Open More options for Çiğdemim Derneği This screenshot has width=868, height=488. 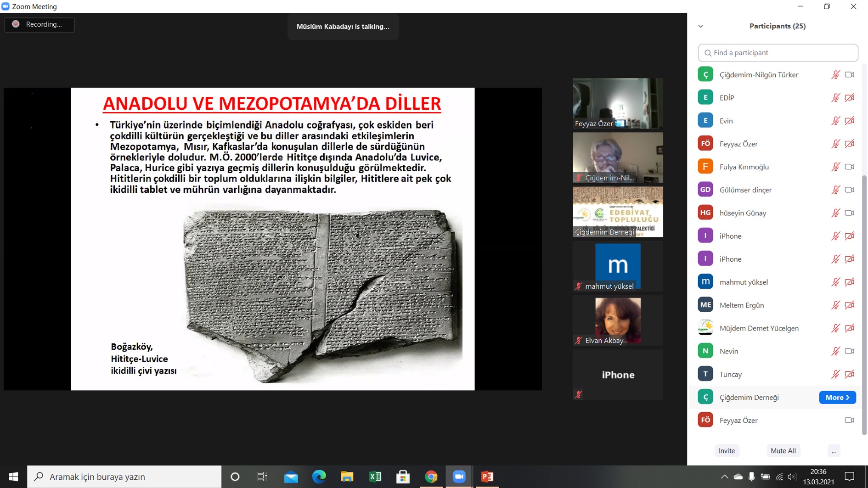click(x=837, y=397)
